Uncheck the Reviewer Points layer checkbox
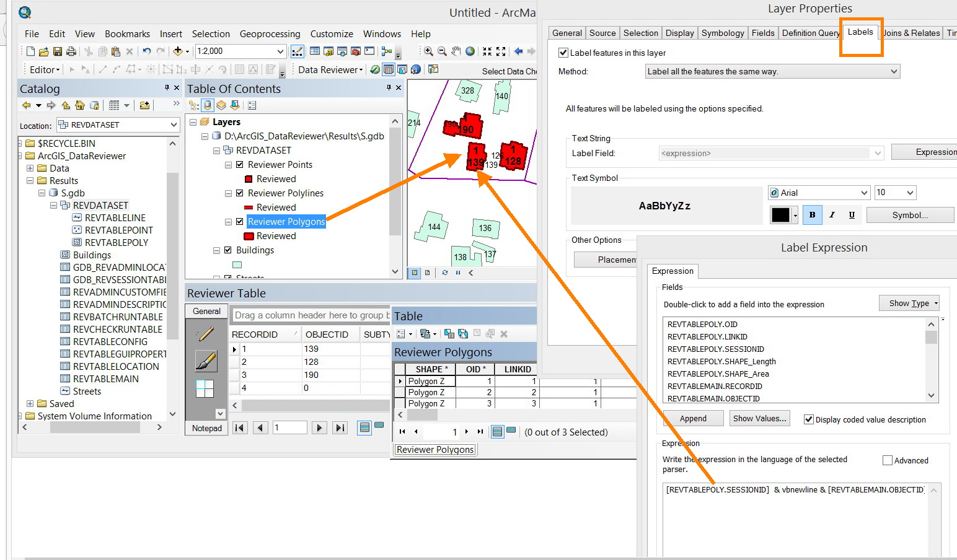Image resolution: width=957 pixels, height=560 pixels. pyautogui.click(x=240, y=165)
